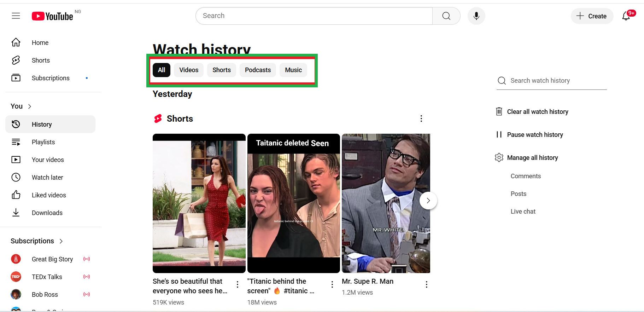This screenshot has width=644, height=312.
Task: Click the main Search field
Action: [x=314, y=16]
